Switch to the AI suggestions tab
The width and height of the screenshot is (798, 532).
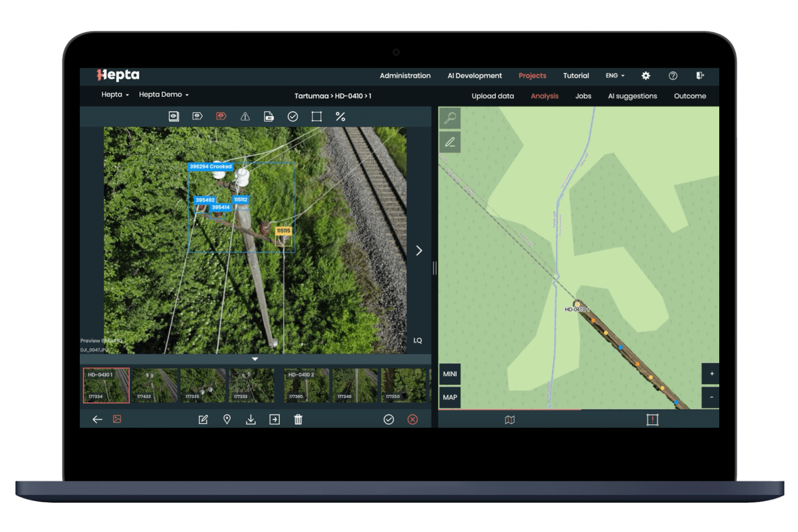point(632,96)
